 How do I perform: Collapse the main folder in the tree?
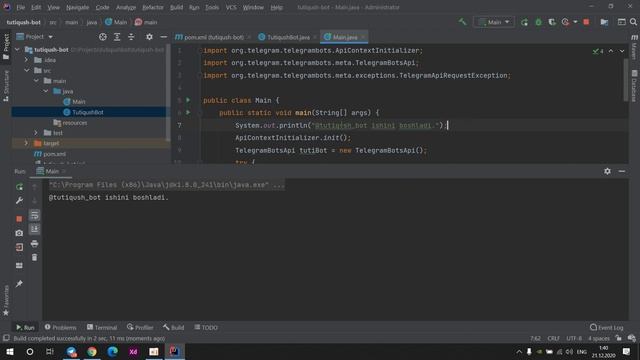[36, 81]
